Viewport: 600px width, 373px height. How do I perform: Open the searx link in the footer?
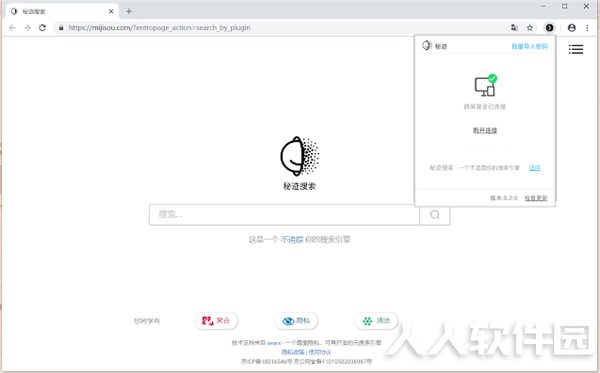point(274,343)
